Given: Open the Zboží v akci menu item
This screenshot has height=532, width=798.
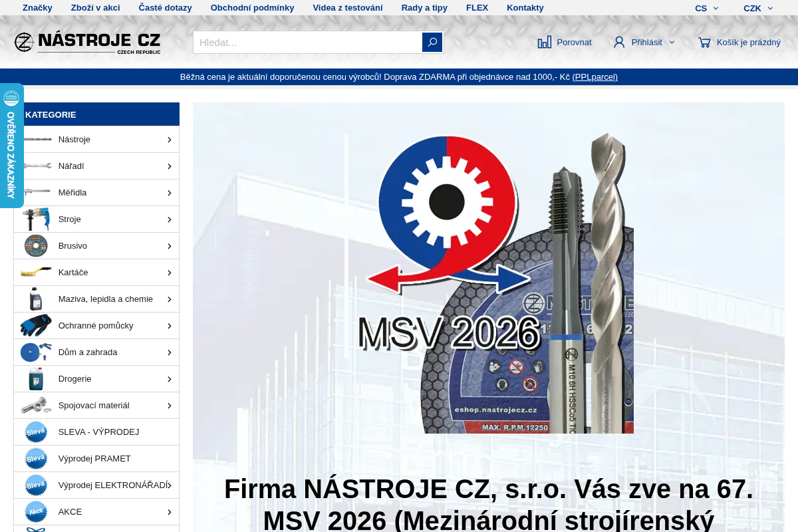Looking at the screenshot, I should point(96,8).
